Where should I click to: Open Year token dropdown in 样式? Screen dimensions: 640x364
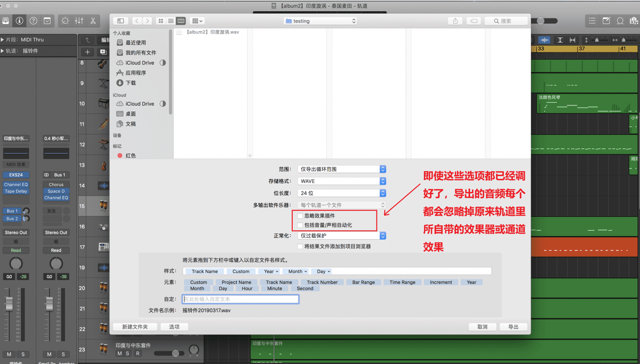click(x=271, y=271)
